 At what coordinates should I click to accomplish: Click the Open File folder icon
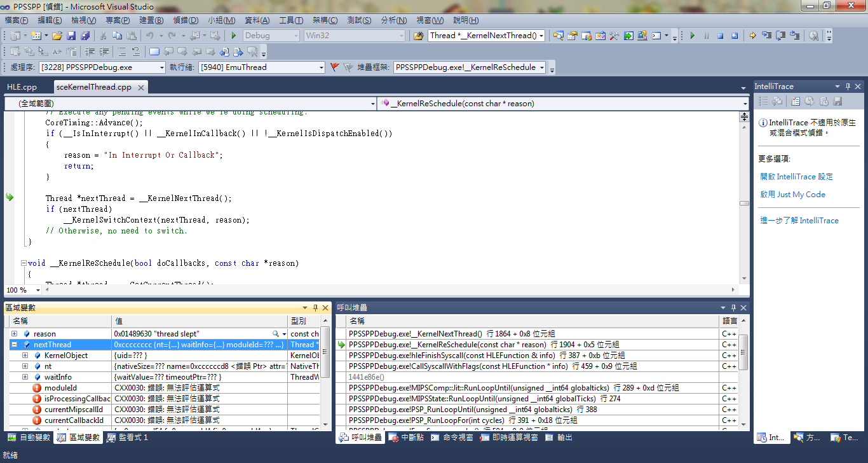(57, 36)
